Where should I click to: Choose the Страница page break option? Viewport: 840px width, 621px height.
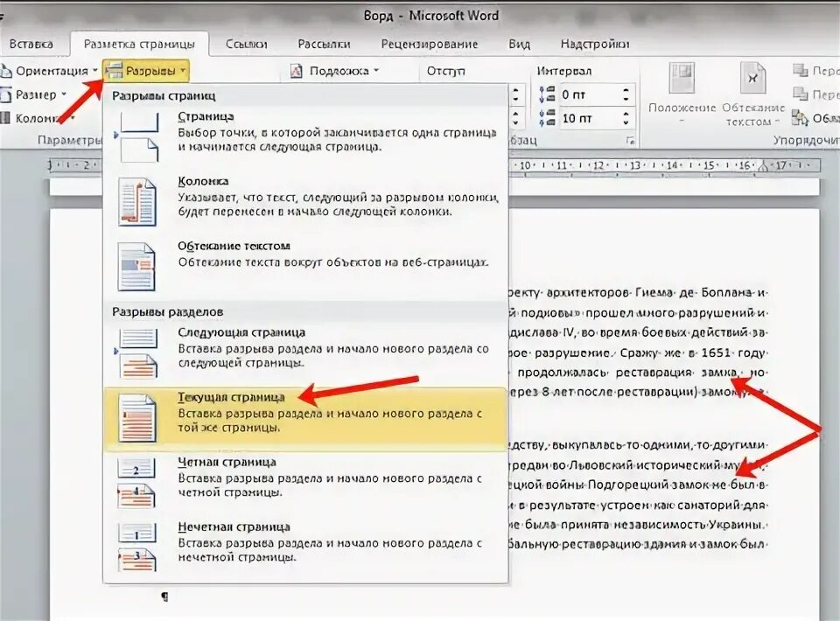(x=305, y=137)
